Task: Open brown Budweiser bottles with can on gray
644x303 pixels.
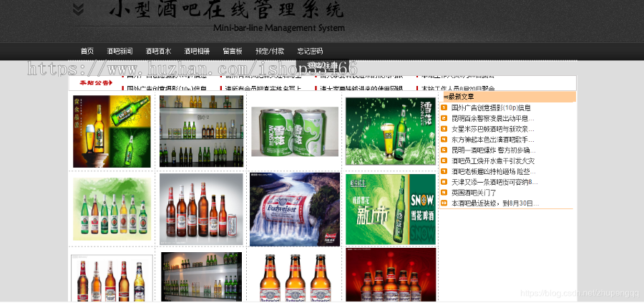Action: 201,209
